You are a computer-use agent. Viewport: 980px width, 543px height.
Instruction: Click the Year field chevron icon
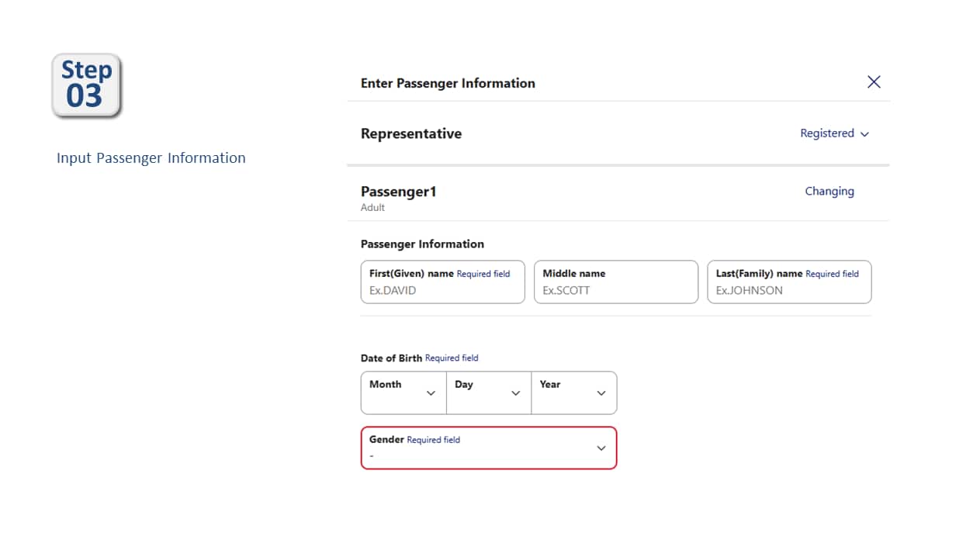tap(601, 393)
